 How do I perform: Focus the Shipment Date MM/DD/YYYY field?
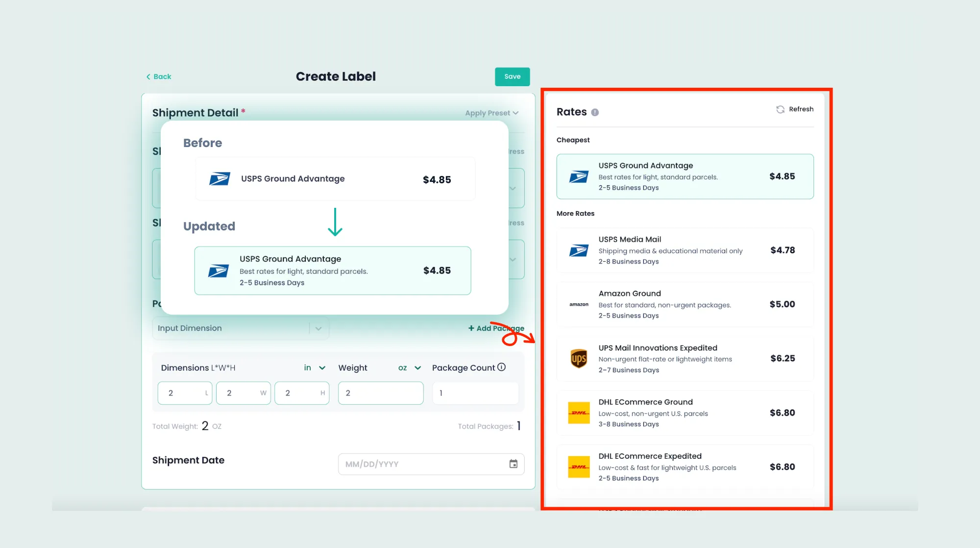pyautogui.click(x=421, y=464)
